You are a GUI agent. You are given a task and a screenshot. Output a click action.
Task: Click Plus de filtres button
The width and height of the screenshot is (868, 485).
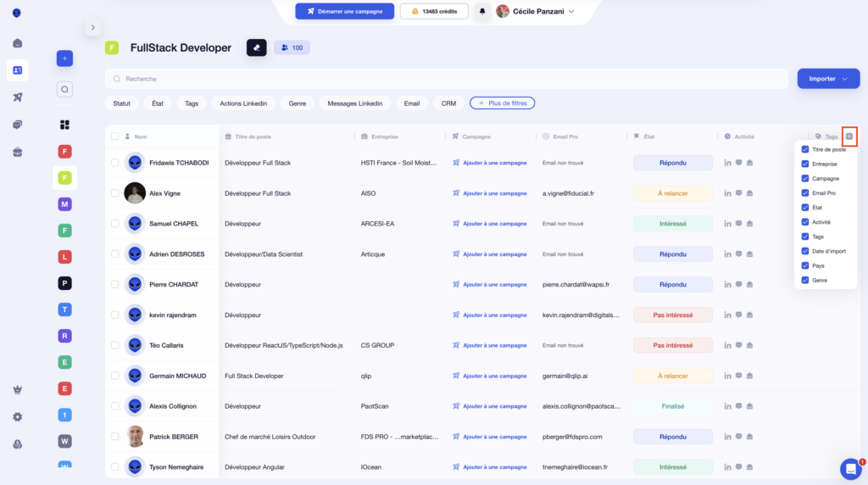tap(502, 103)
